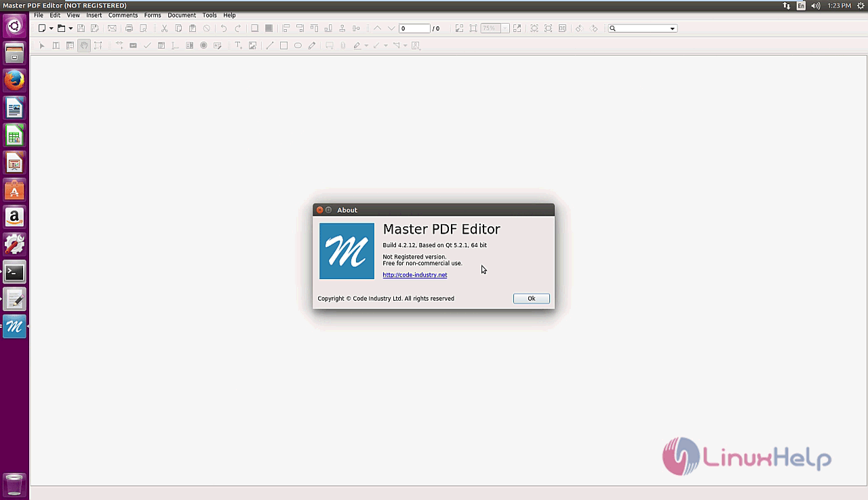
Task: Select the Radio Button form field tool
Action: [203, 45]
